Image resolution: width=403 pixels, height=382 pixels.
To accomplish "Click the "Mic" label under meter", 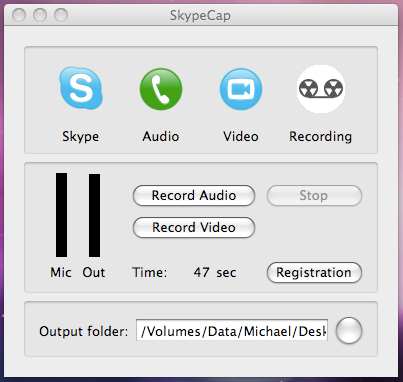I will pos(61,272).
